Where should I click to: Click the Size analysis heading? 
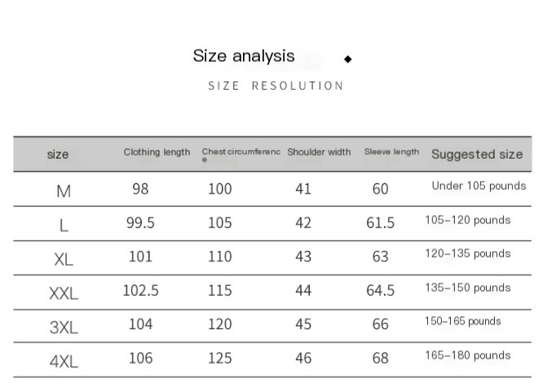coord(244,56)
